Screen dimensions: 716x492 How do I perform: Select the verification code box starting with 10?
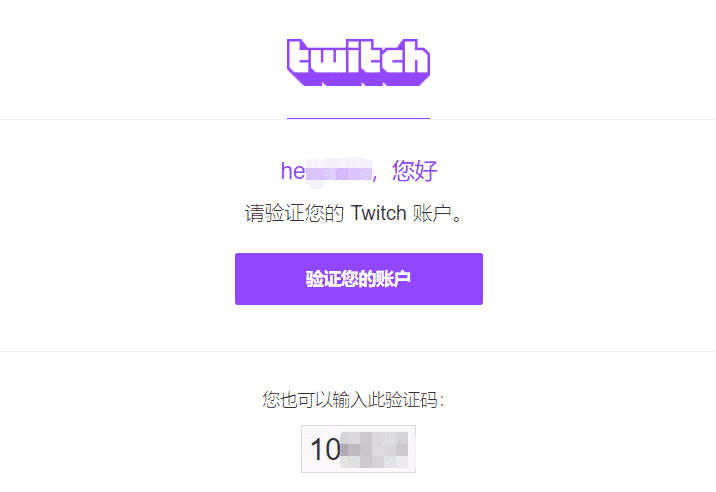[x=358, y=449]
